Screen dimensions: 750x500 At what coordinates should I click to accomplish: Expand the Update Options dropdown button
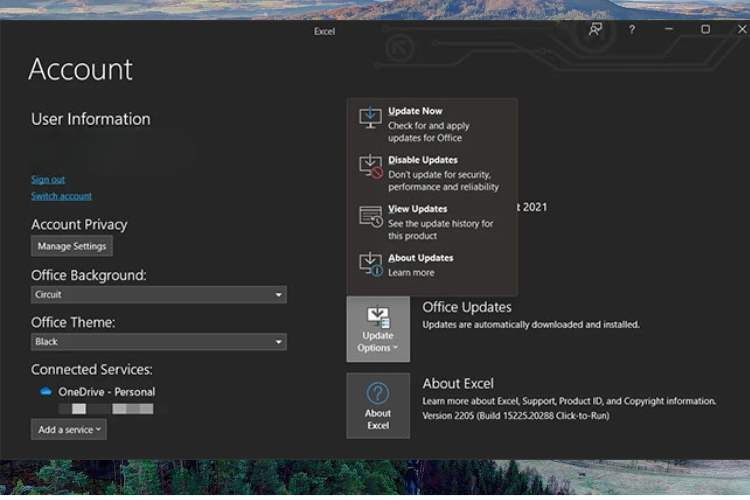tap(378, 329)
